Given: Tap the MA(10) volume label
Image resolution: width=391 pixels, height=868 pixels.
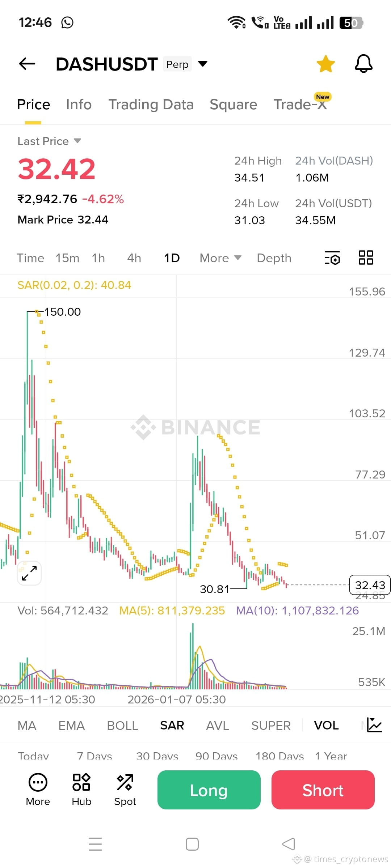Looking at the screenshot, I should (298, 610).
